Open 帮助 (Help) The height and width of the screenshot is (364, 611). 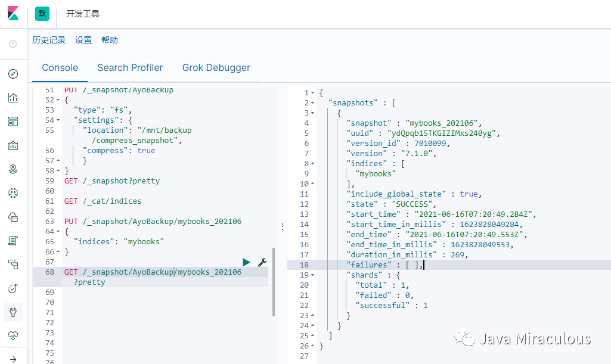click(110, 40)
